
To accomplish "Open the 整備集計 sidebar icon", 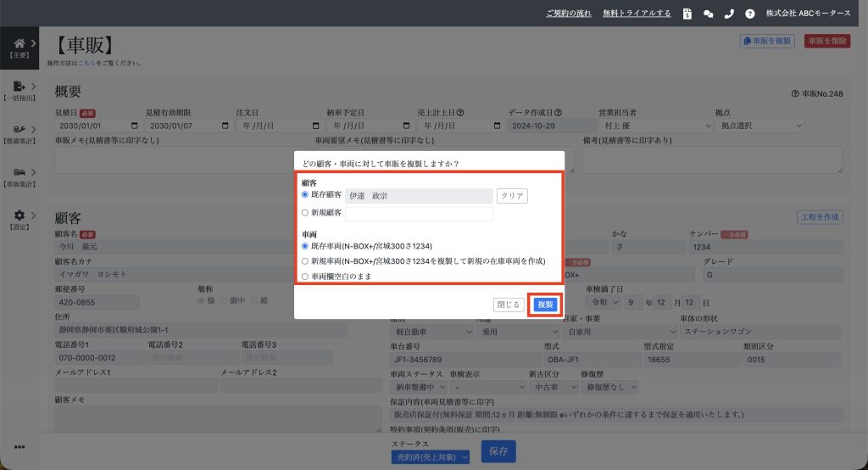I will click(x=19, y=130).
